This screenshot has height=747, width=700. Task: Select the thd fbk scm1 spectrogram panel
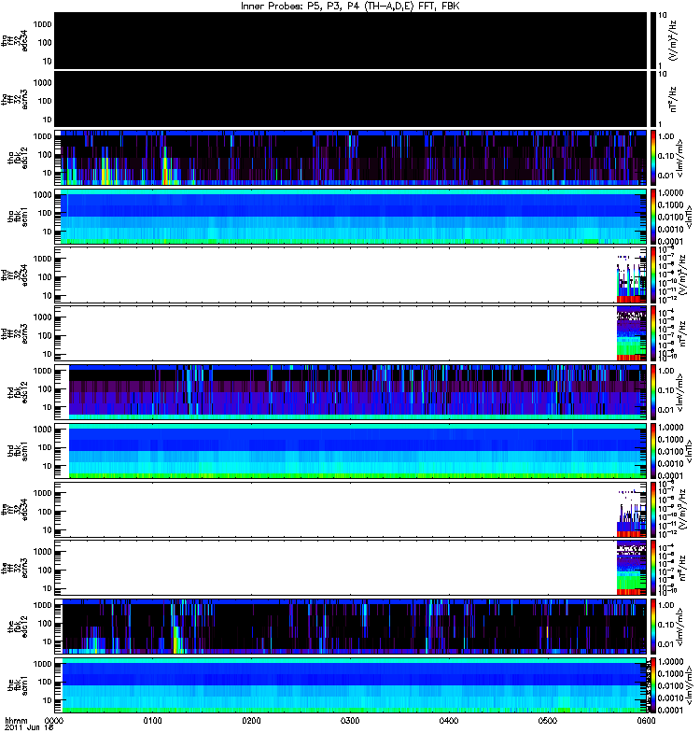tap(350, 451)
